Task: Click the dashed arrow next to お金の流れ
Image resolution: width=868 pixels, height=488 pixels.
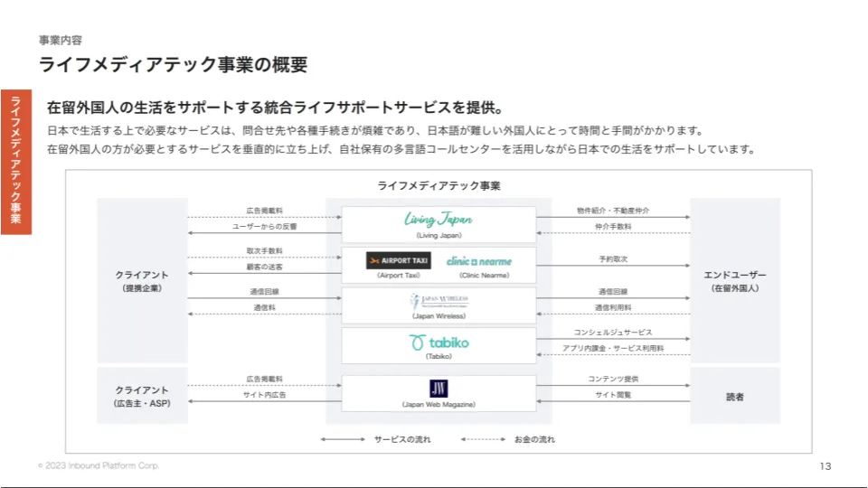Action: click(483, 439)
